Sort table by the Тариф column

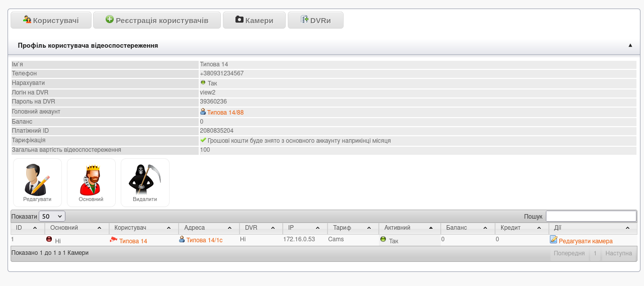[353, 228]
